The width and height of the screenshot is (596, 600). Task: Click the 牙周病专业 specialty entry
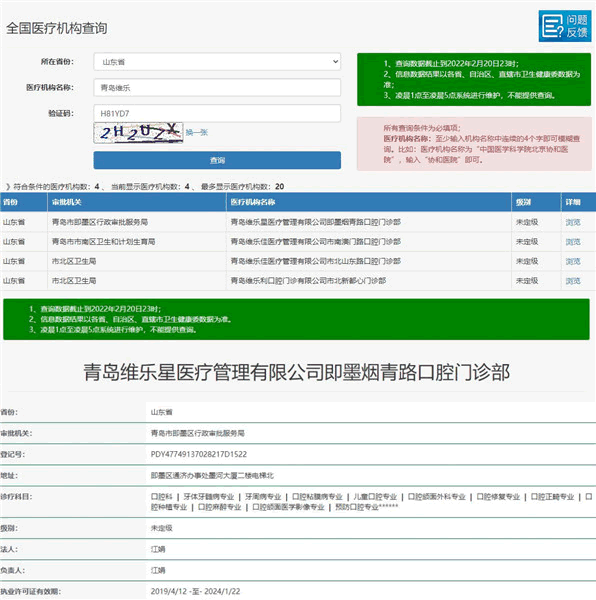point(263,497)
